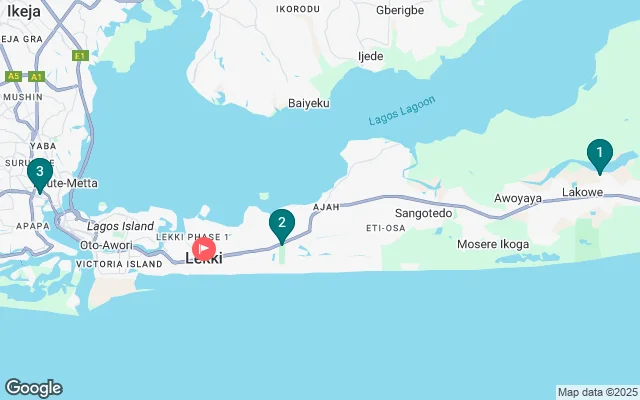This screenshot has width=640, height=400.
Task: Click the Ikeja place label
Action: 24,11
